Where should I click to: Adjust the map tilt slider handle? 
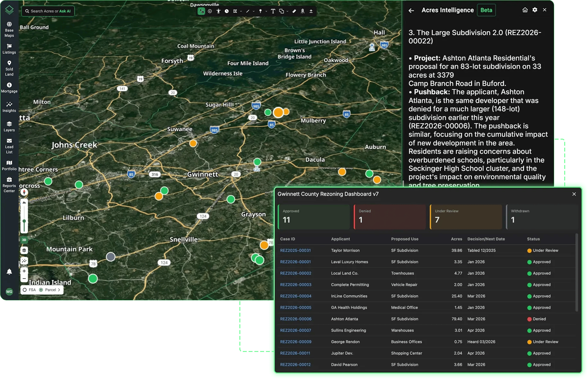coord(24,221)
